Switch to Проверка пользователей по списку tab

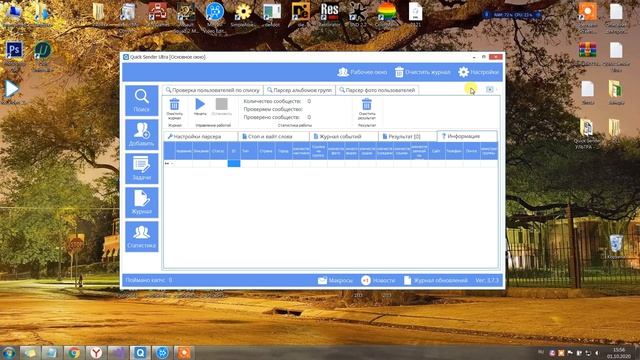213,90
